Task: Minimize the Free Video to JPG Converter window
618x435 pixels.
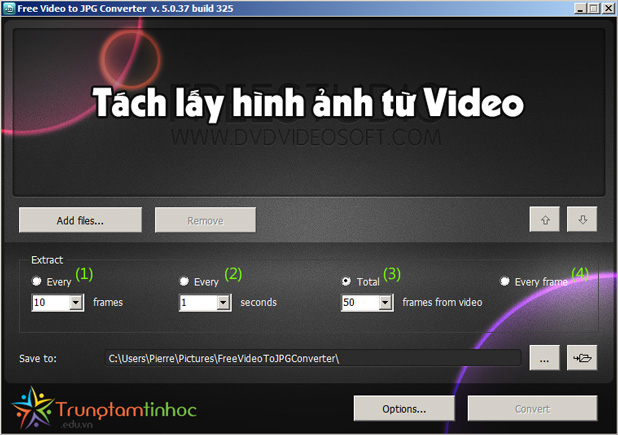Action: 579,8
